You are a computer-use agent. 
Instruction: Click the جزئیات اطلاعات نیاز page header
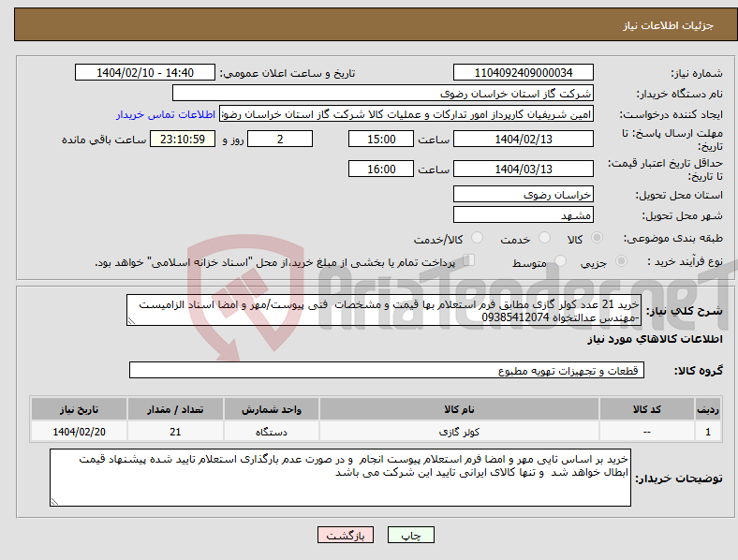point(668,25)
